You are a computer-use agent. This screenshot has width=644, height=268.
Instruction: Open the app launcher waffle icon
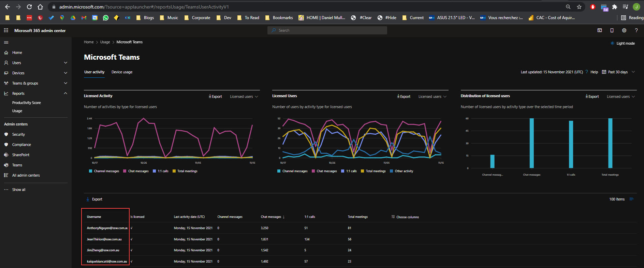click(x=6, y=30)
